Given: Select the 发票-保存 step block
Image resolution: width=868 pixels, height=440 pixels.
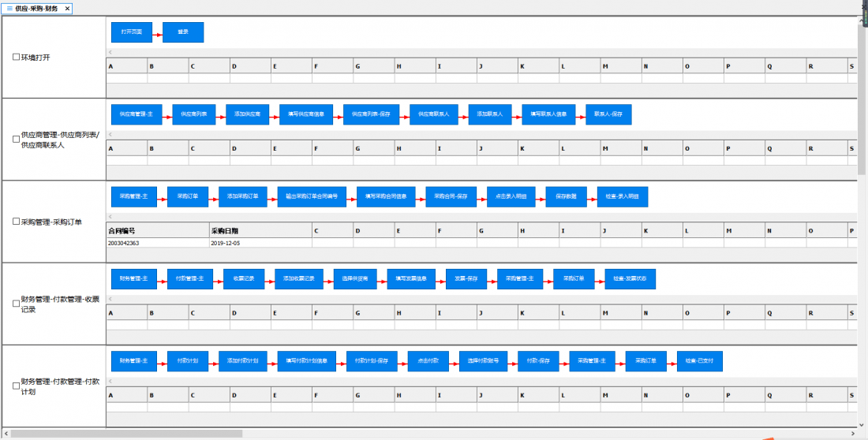Looking at the screenshot, I should pyautogui.click(x=466, y=279).
